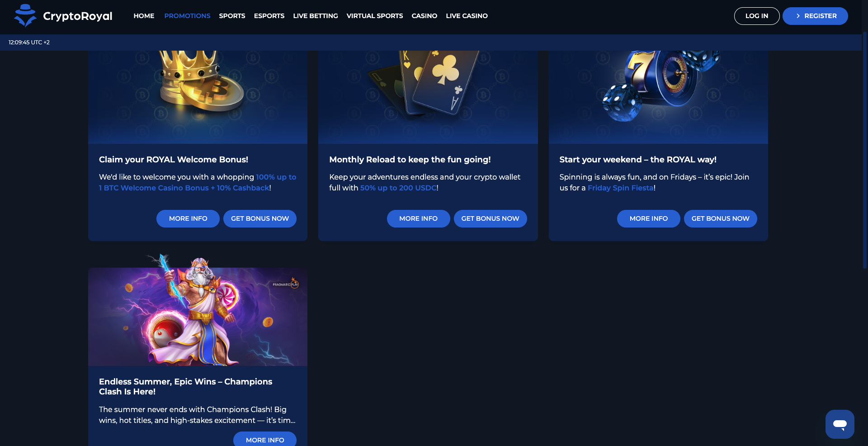Get the Welcome Bonus now
The image size is (868, 446).
(260, 218)
